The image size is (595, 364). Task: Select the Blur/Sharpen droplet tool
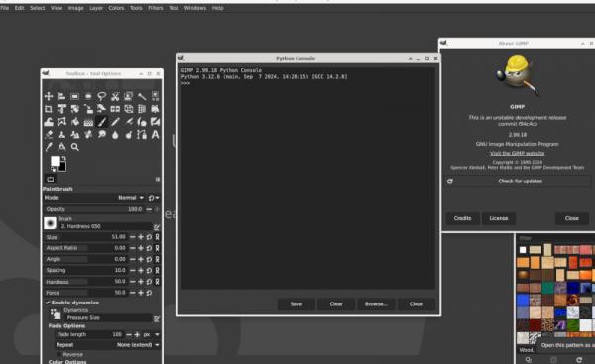pos(115,134)
